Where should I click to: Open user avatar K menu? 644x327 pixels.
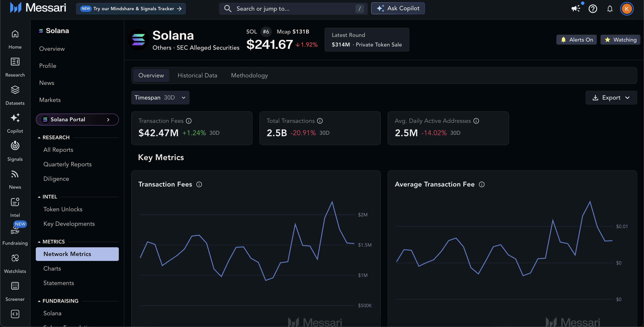627,9
